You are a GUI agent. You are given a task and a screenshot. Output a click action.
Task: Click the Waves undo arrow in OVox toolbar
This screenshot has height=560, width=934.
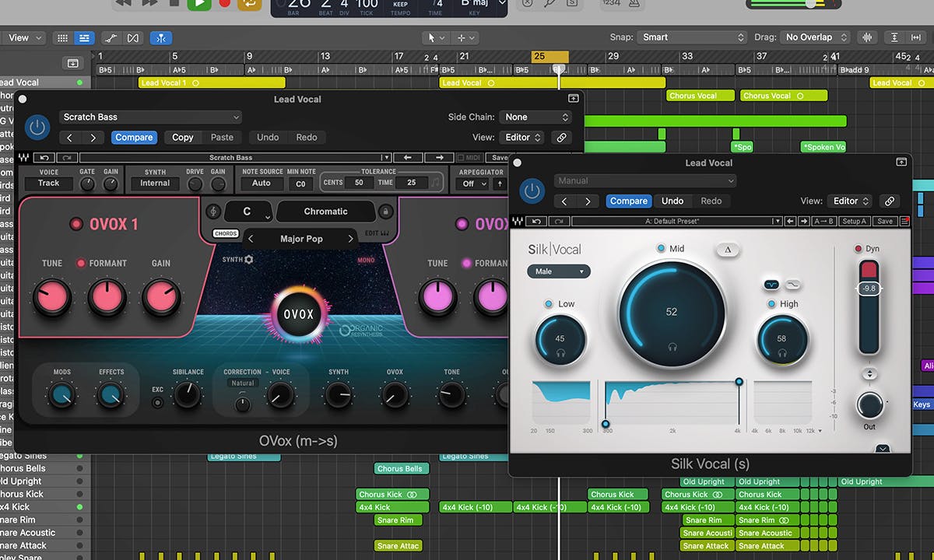pyautogui.click(x=45, y=158)
